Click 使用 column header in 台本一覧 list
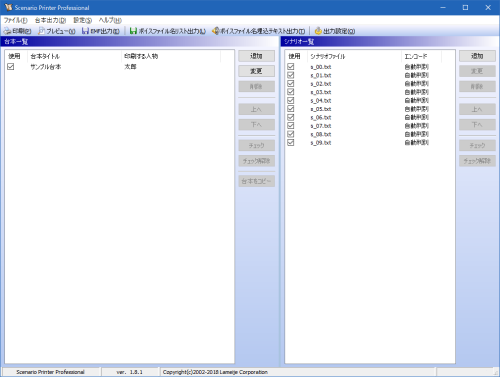 16,56
